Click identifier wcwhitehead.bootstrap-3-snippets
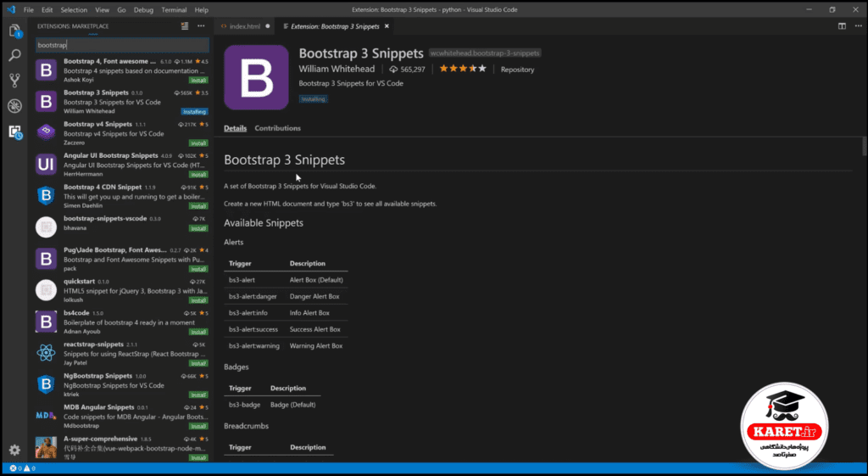Viewport: 868px width, 476px height. pos(485,53)
